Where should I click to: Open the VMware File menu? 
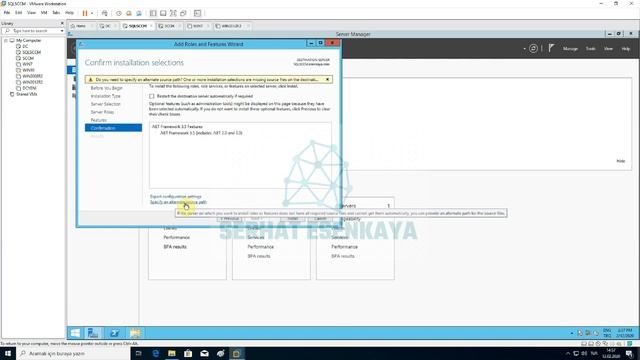tap(7, 13)
